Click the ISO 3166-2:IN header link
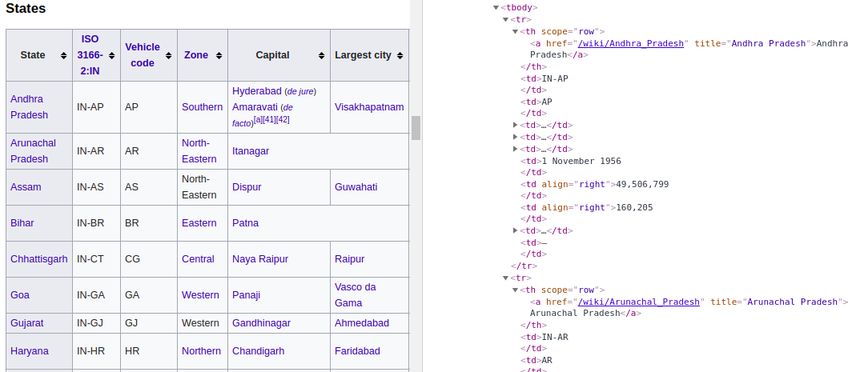 90,55
